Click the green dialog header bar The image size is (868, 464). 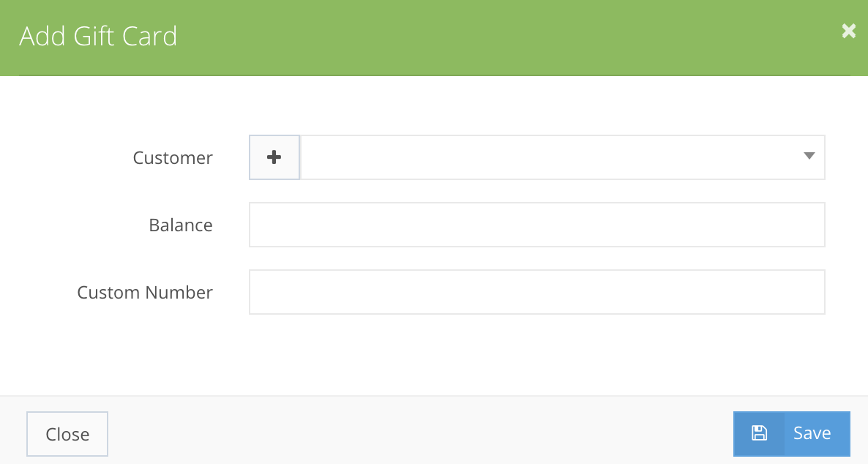476,37
